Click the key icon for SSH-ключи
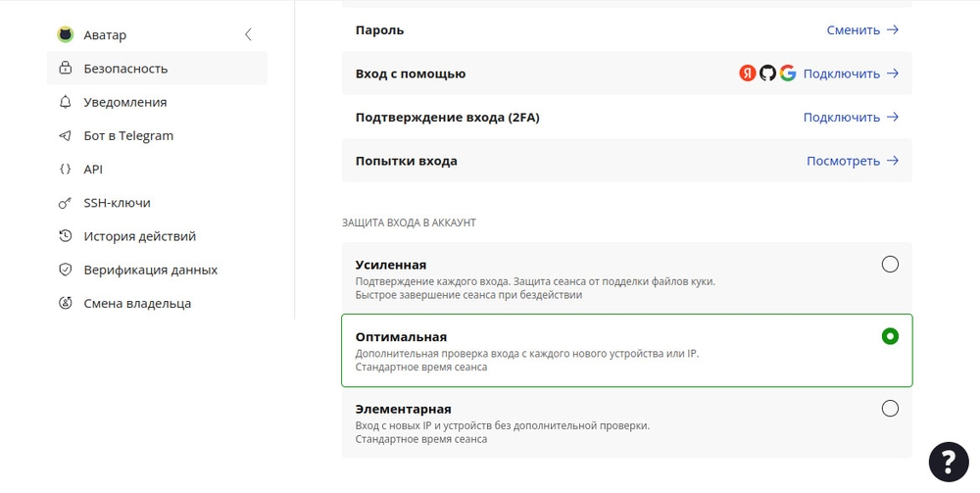The height and width of the screenshot is (493, 980). pos(66,203)
